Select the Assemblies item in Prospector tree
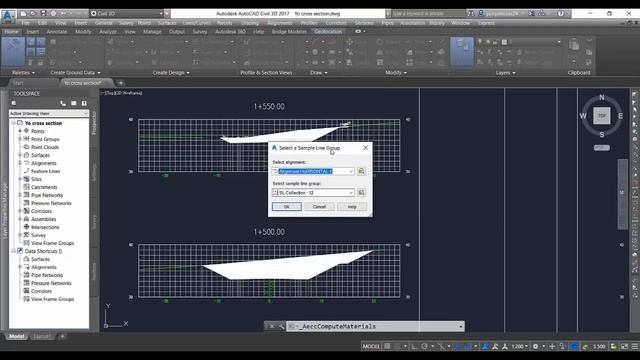The height and width of the screenshot is (360, 640). coord(43,219)
